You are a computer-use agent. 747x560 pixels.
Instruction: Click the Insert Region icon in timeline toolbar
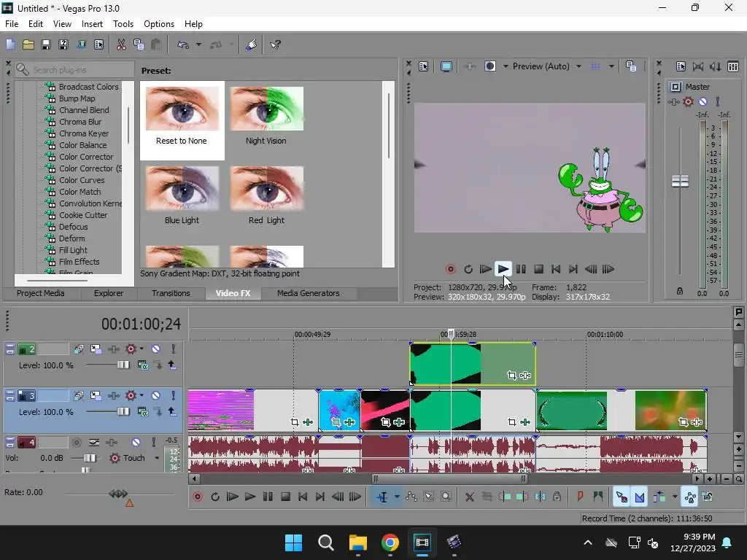click(598, 497)
